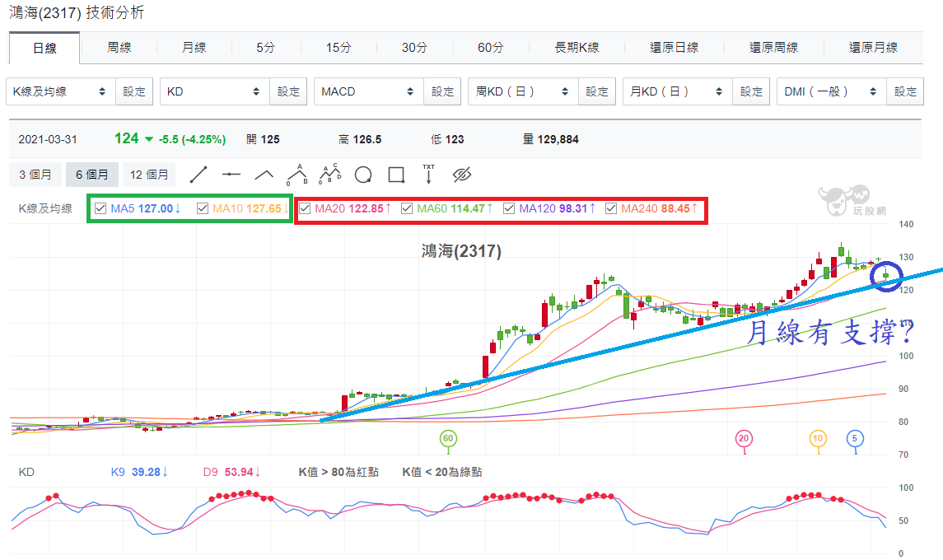Select the TXT text annotation tool

428,174
